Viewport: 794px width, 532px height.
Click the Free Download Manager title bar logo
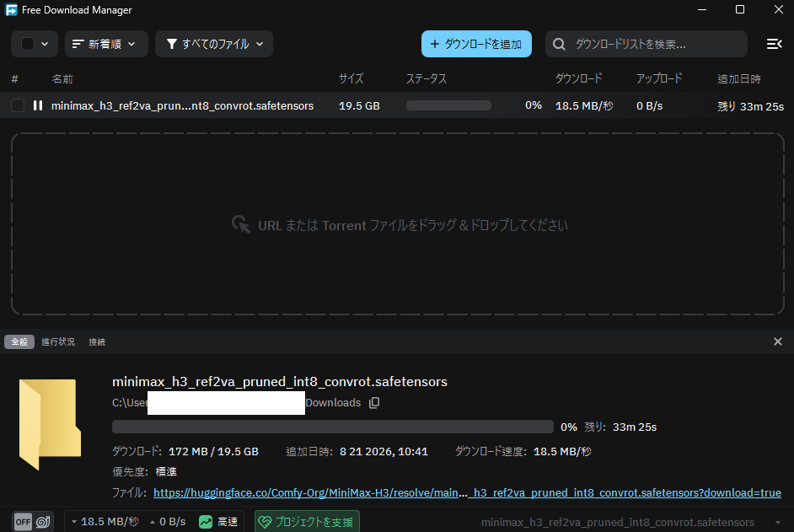11,9
